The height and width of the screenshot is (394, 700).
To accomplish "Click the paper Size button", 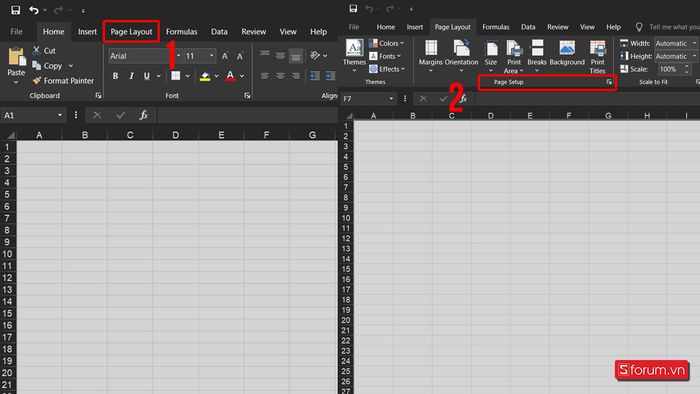I will pos(491,56).
